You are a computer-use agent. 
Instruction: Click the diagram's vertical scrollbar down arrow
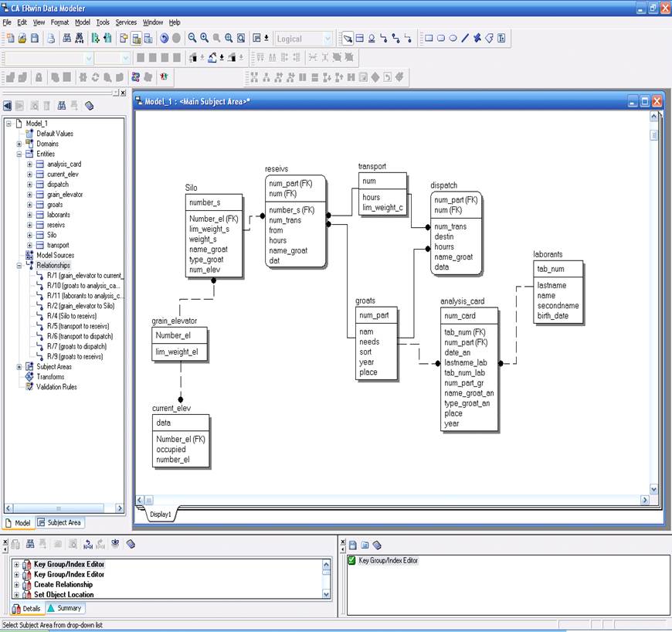tap(653, 490)
